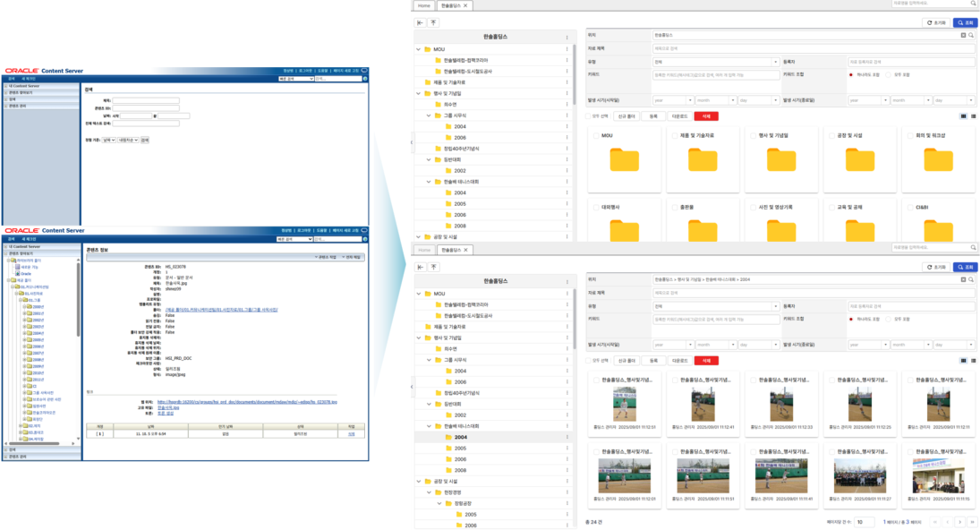This screenshot has height=530, width=980.
Task: Switch to list view above the folder cards
Action: [973, 116]
